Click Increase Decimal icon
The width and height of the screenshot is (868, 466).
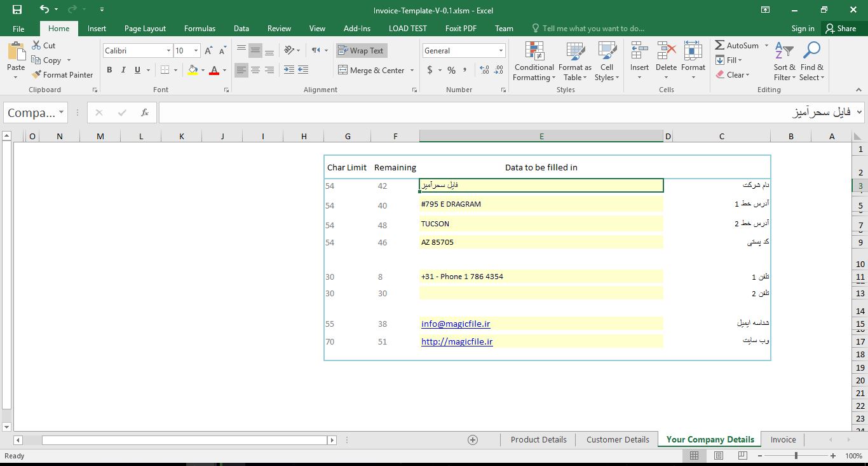pyautogui.click(x=484, y=70)
